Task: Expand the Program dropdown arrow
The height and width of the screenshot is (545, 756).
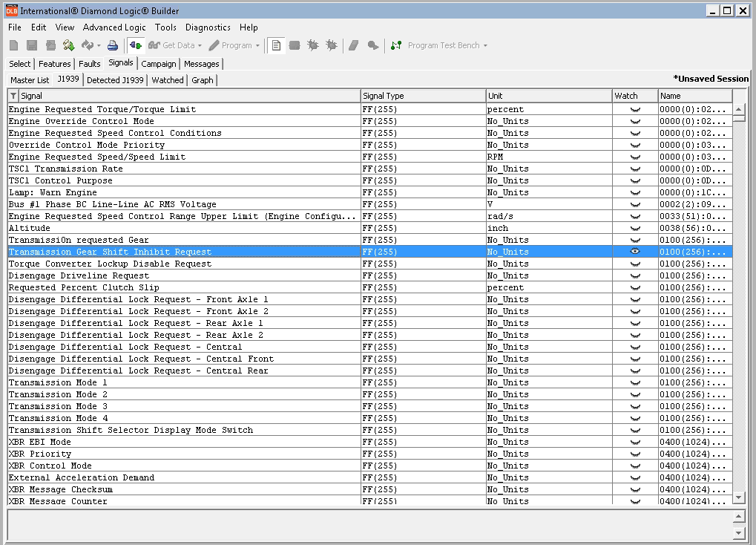Action: click(x=257, y=46)
